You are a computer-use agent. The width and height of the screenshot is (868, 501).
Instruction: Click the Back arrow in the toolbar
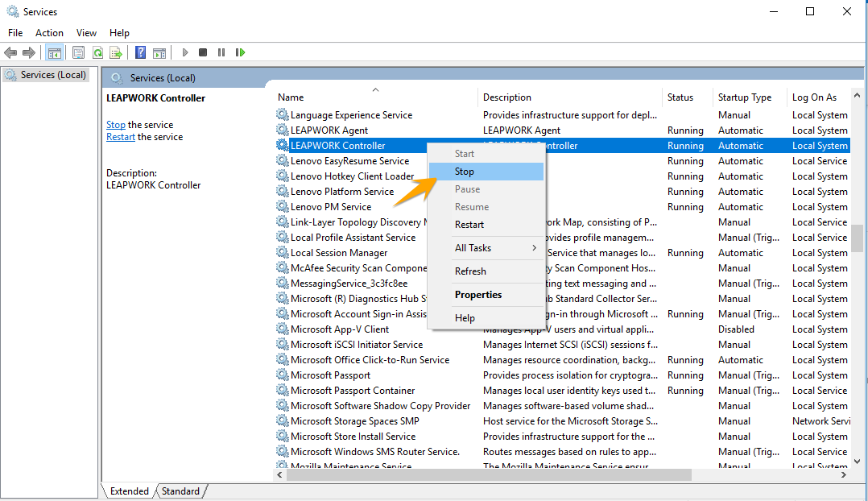pos(10,52)
